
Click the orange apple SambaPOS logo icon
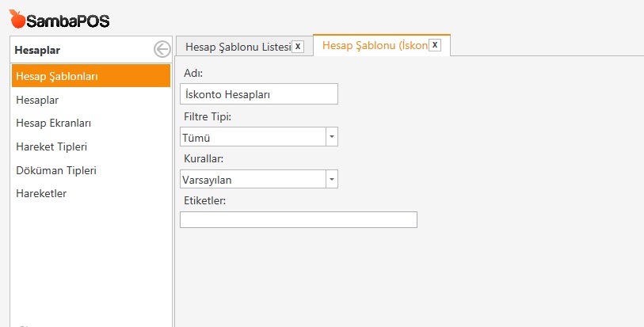click(x=17, y=19)
